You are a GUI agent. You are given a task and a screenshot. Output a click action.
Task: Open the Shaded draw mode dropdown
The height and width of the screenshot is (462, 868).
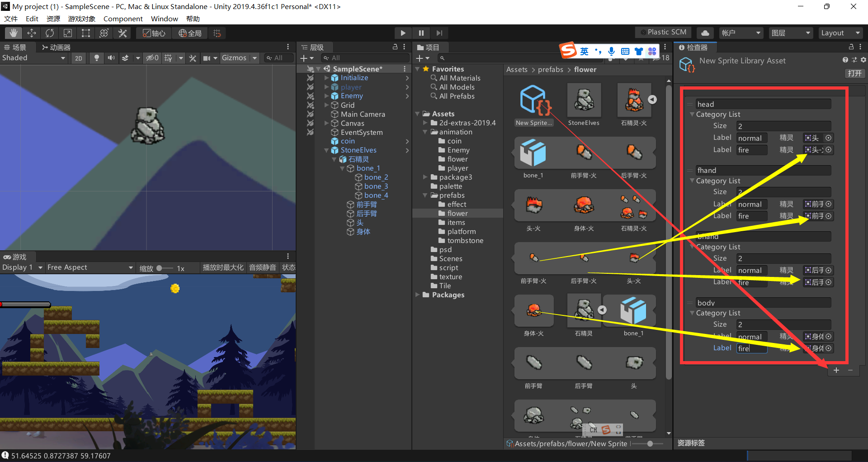[x=34, y=58]
